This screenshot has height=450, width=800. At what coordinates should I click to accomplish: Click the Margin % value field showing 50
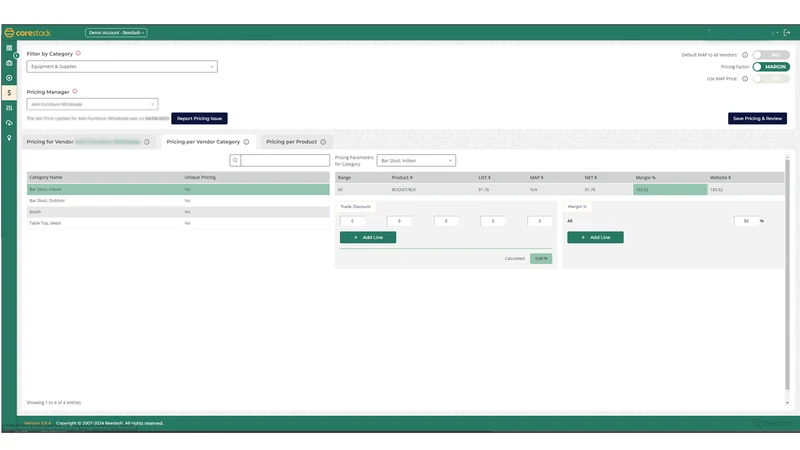click(x=746, y=221)
